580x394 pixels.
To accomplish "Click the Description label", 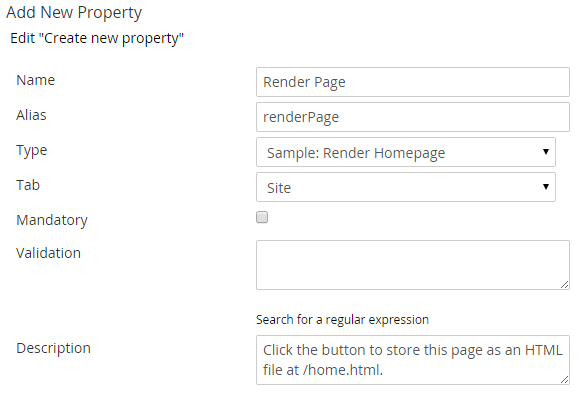I will point(53,348).
